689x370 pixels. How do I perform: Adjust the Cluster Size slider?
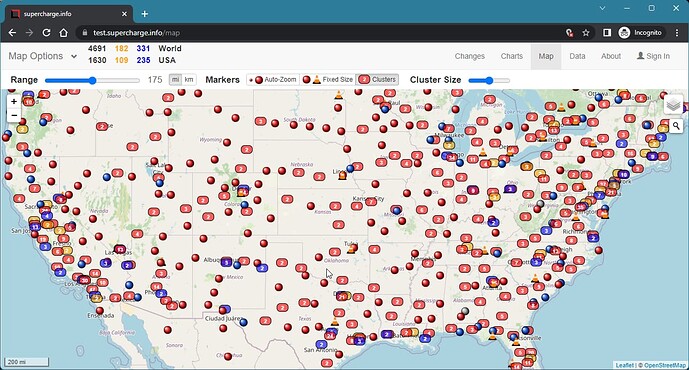pyautogui.click(x=489, y=80)
